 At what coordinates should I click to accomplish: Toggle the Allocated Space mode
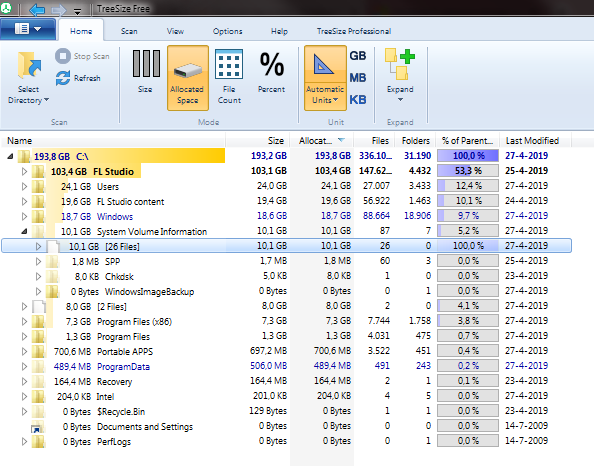click(188, 78)
